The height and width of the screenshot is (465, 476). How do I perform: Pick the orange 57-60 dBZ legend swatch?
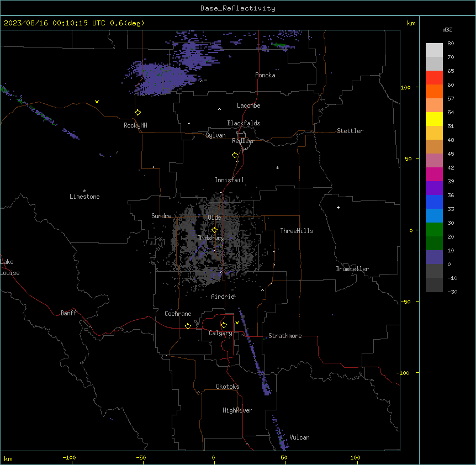tap(434, 91)
